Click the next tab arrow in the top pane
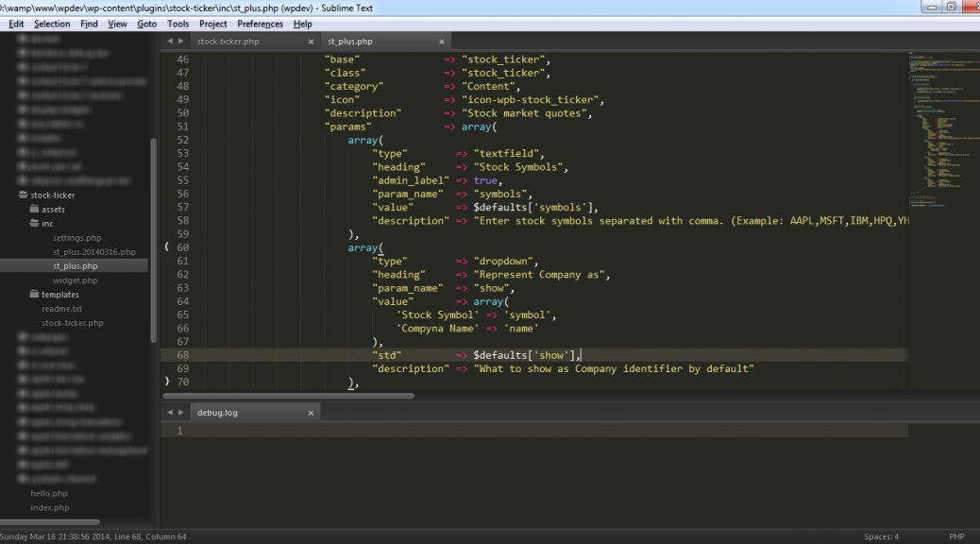The image size is (980, 544). click(180, 42)
